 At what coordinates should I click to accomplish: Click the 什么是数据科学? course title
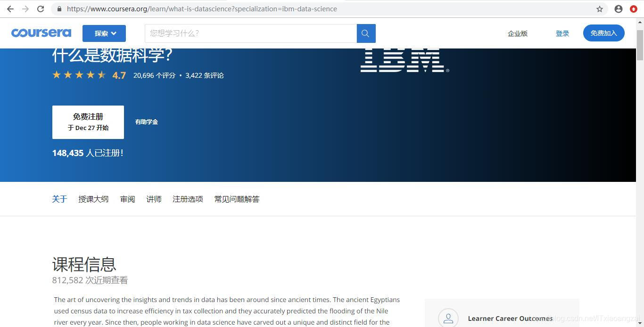[112, 56]
